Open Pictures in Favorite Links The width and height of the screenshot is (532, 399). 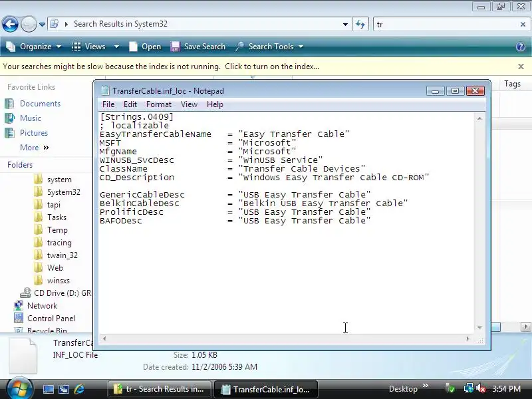(27, 133)
